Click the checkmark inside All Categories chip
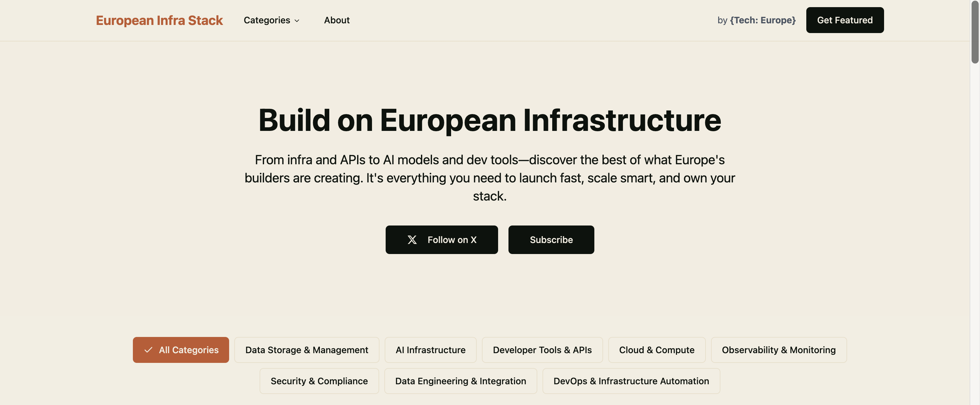 (x=147, y=350)
